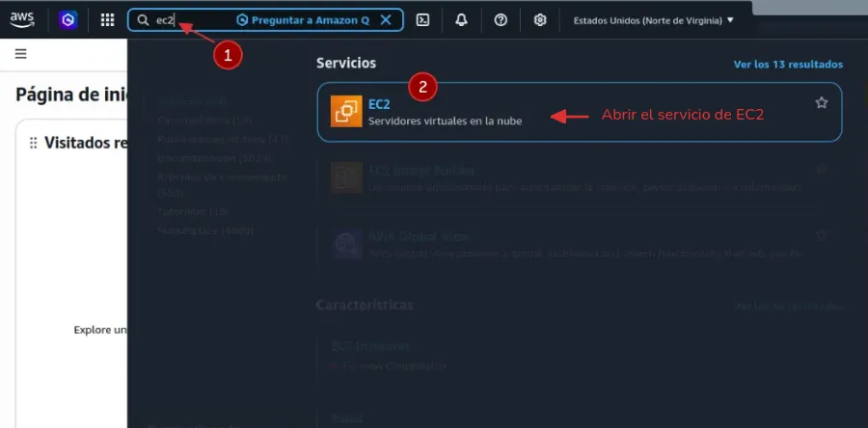868x428 pixels.
Task: Filter by Publicaciones de blog (47)
Action: tap(223, 140)
